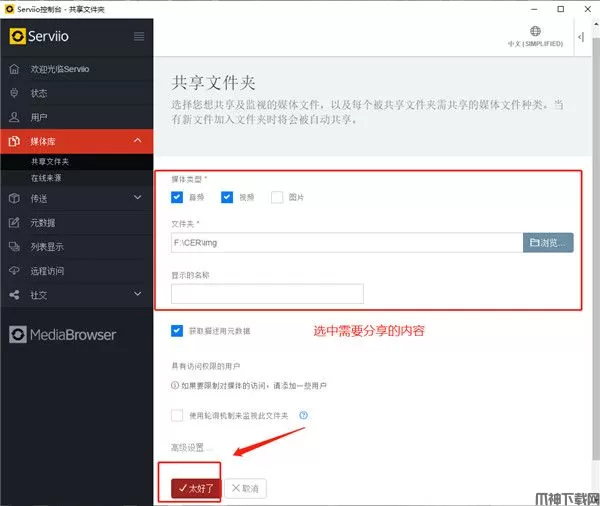Screen dimensions: 600x506
Task: Click the vertical scrollbar on the right
Action: [x=596, y=249]
